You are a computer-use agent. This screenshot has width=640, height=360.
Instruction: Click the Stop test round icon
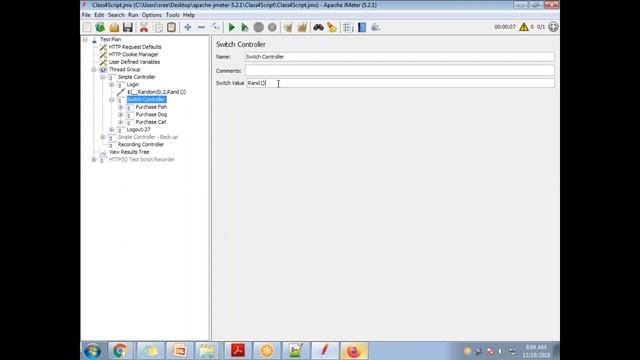[x=258, y=27]
